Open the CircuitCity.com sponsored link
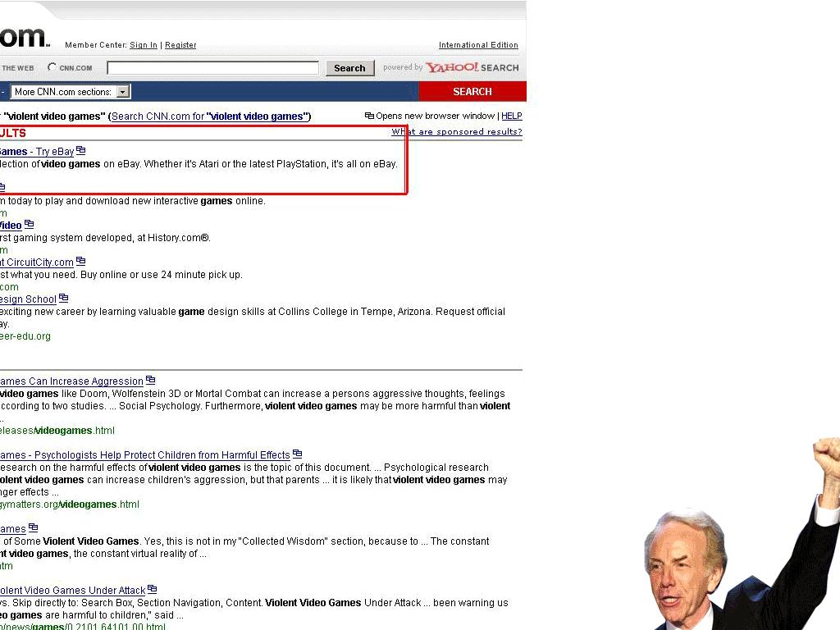Screen dimensions: 840x630 pos(36,262)
